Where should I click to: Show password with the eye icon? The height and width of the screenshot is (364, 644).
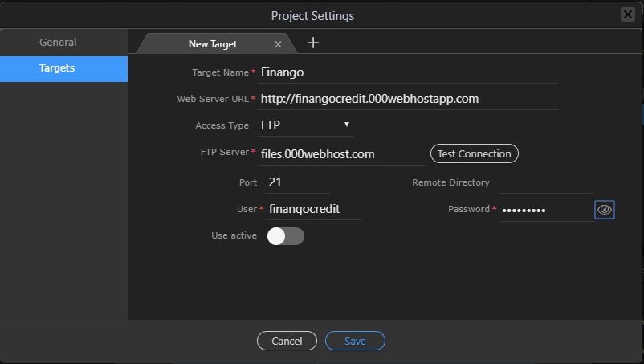(x=604, y=210)
